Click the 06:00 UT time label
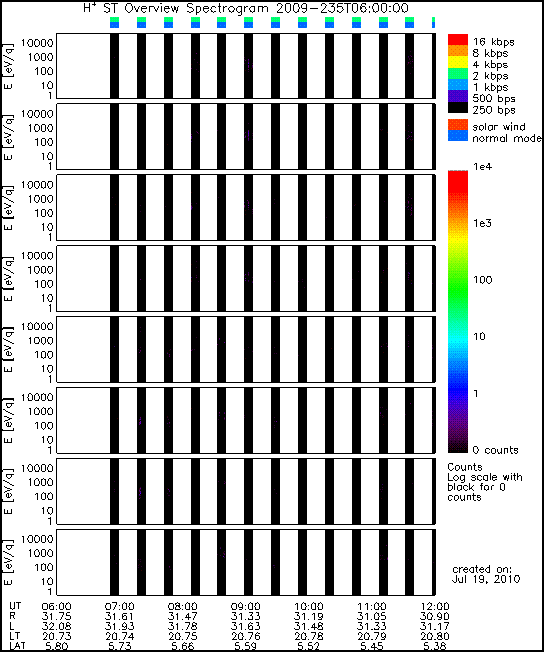Screen dimensions: 544x652 click(x=57, y=607)
